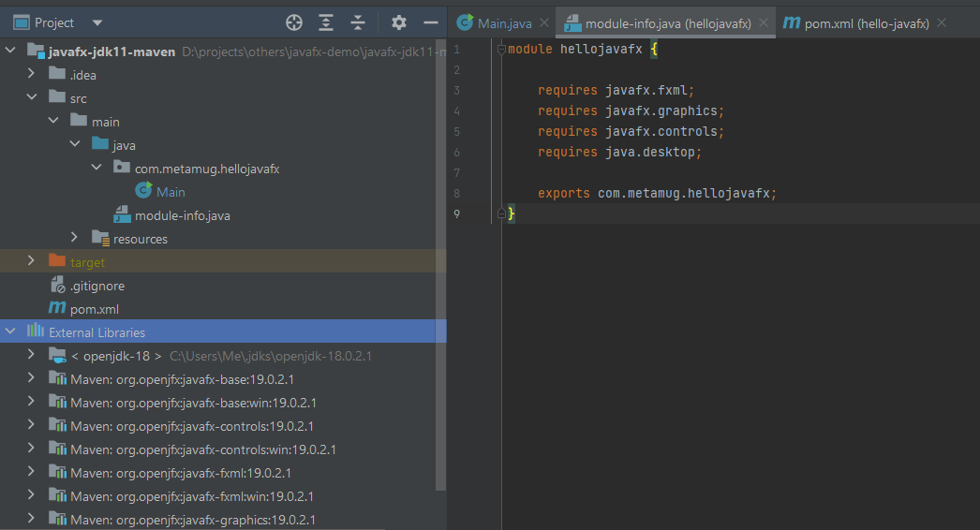Viewport: 980px width, 530px height.
Task: Collapse the javafx-jdk11-maven root node
Action: (10, 50)
